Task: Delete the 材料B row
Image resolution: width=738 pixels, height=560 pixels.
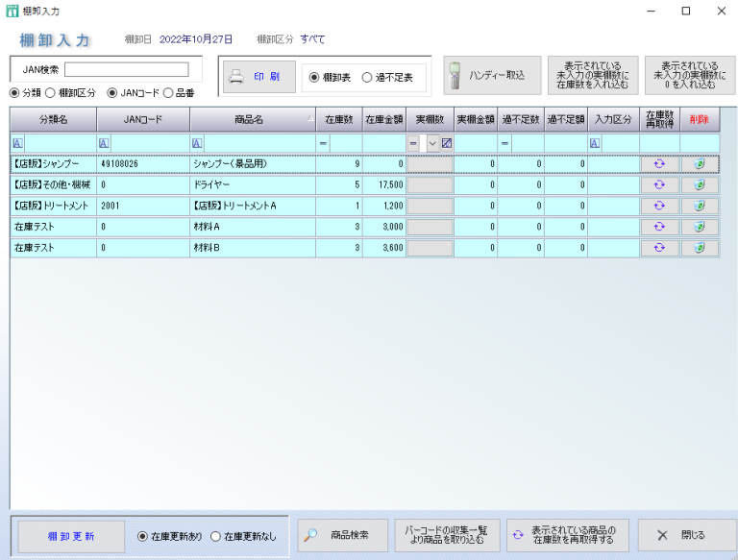Action: point(700,248)
